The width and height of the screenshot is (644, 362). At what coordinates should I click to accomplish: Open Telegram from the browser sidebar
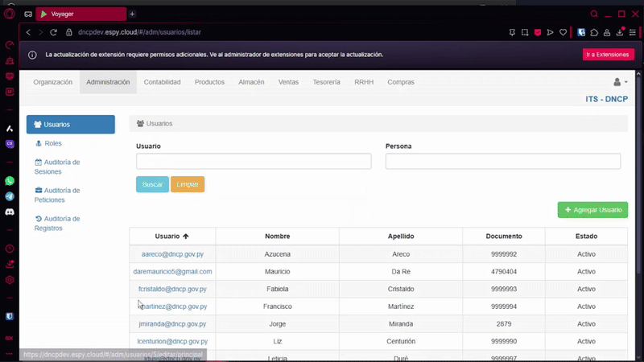point(10,196)
